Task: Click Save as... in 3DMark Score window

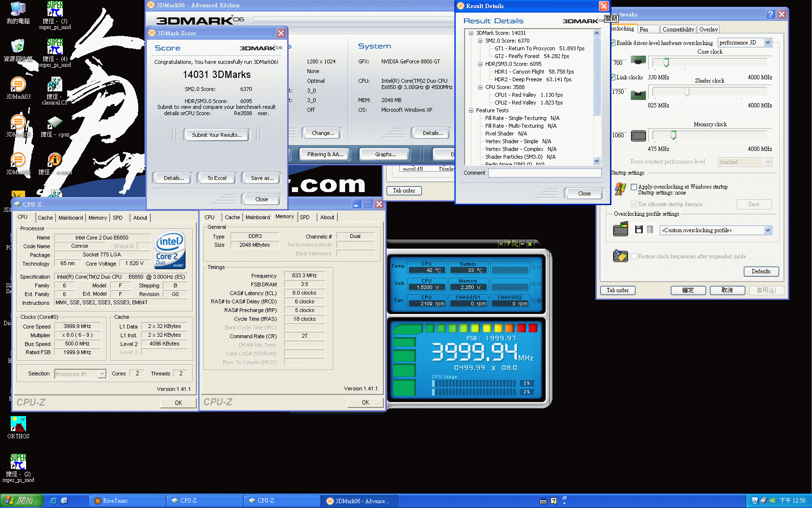Action: (x=262, y=178)
